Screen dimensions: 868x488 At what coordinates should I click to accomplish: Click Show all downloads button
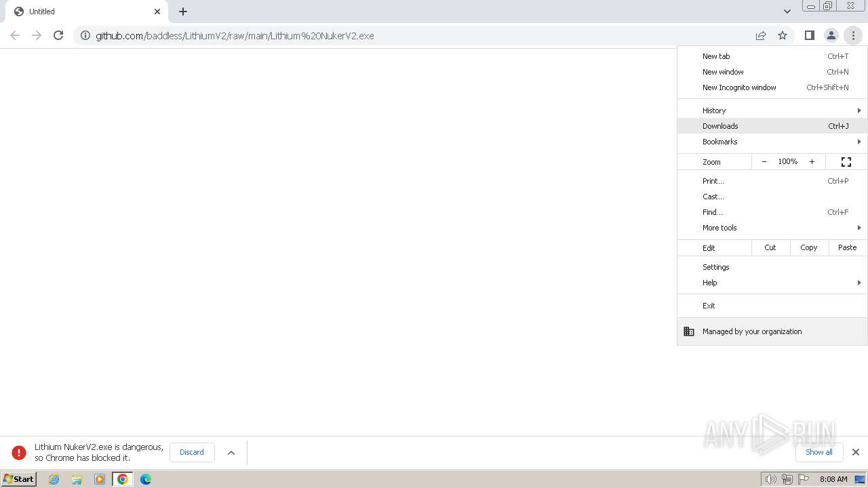819,452
